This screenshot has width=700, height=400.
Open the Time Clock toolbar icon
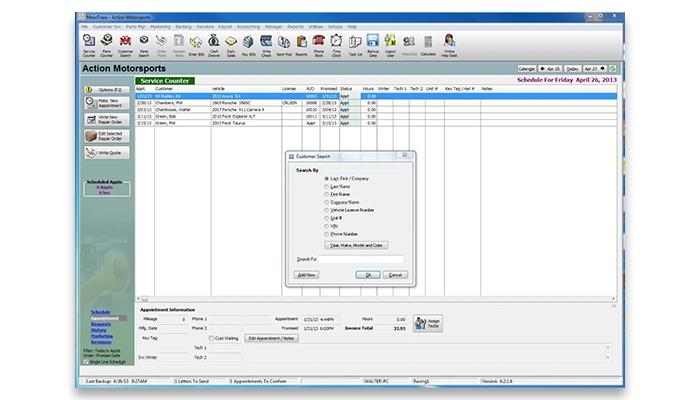pos(336,45)
